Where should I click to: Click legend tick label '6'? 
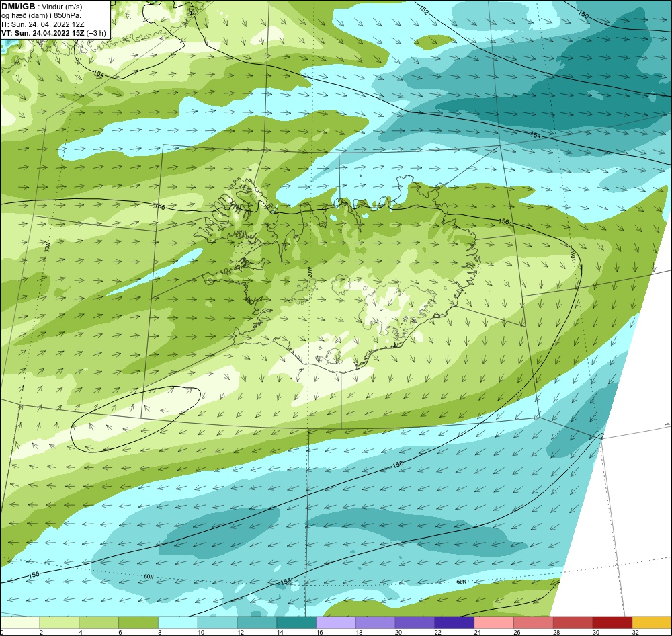coord(120,632)
